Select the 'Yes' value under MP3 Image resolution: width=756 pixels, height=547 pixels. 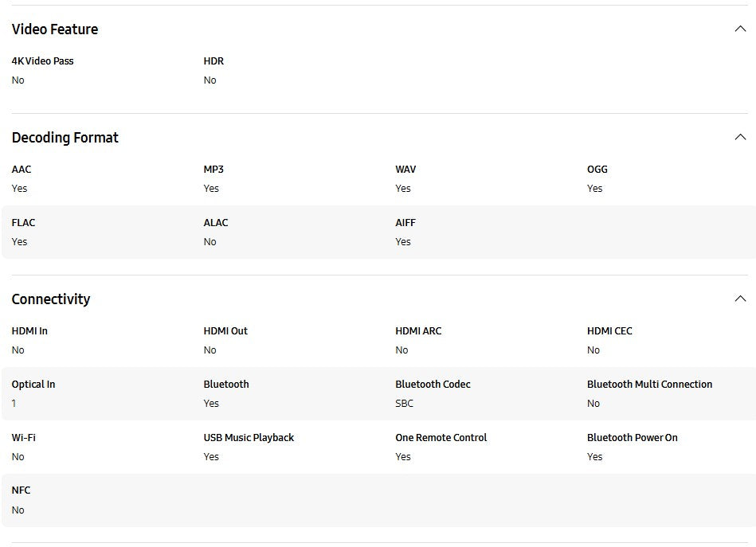pos(211,189)
